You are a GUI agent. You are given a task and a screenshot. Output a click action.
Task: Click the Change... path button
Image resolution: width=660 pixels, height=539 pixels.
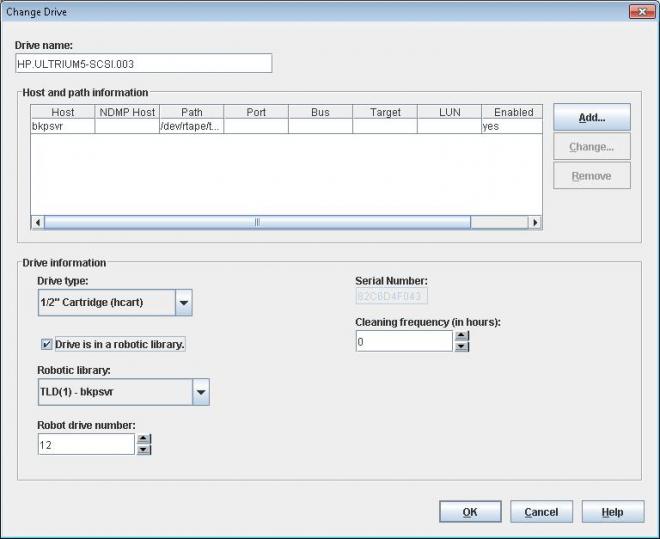(592, 147)
